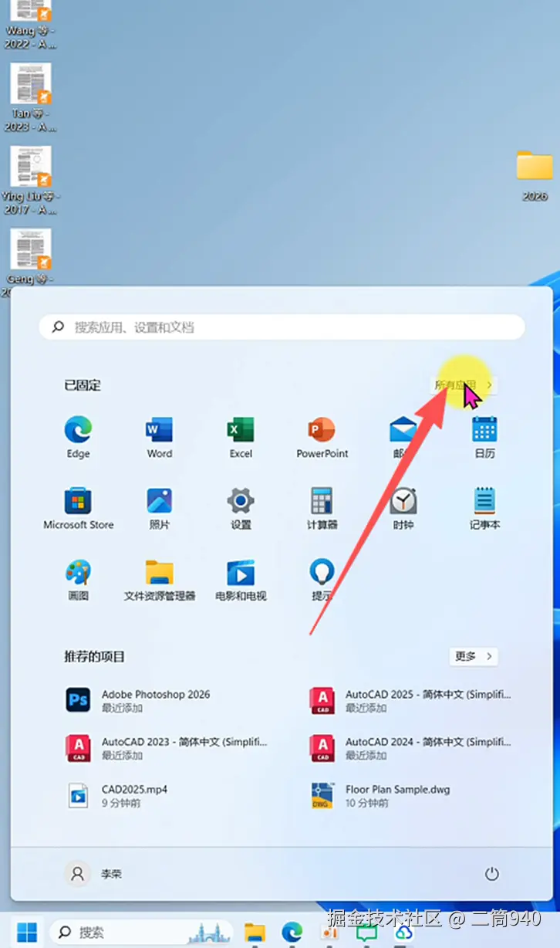
Task: Open File Explorer (文件资源管理器) pinned icon
Action: (x=160, y=579)
